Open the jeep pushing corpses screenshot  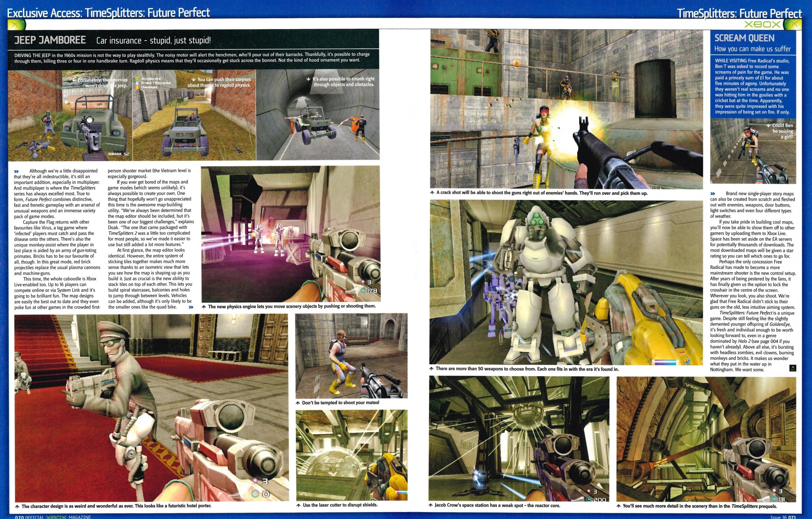point(194,116)
